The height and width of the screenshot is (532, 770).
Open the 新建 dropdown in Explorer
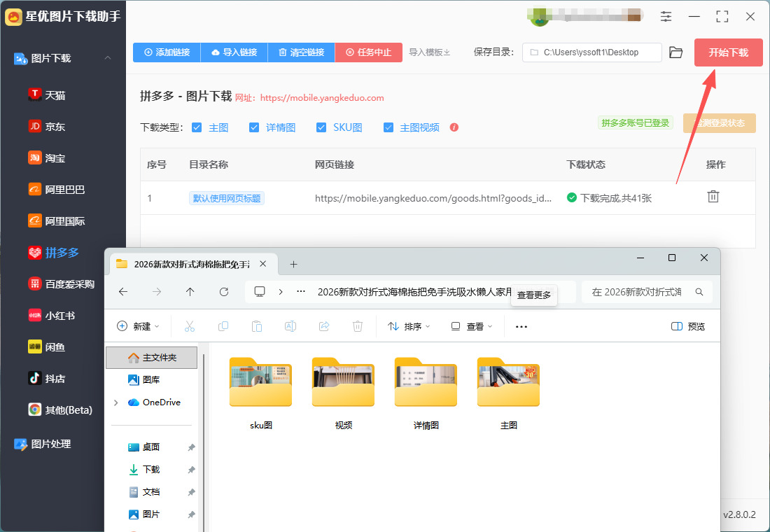pos(138,326)
